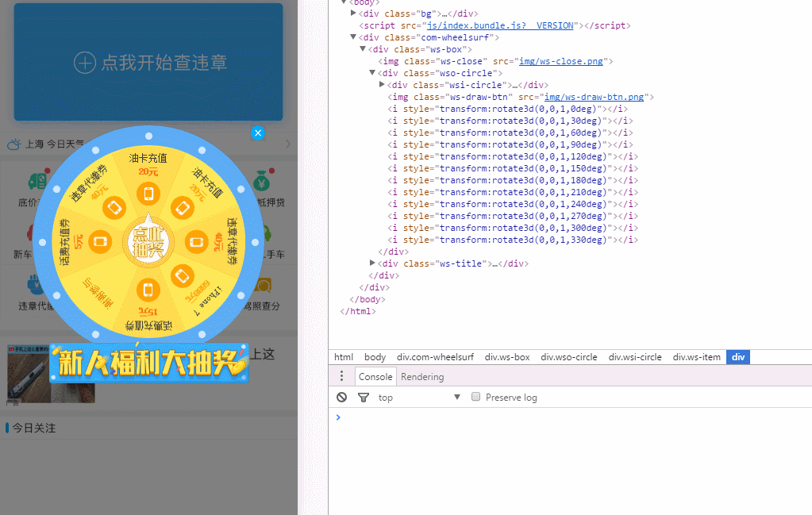This screenshot has width=812, height=515.
Task: Open the img/ws-close.png link
Action: coord(561,61)
